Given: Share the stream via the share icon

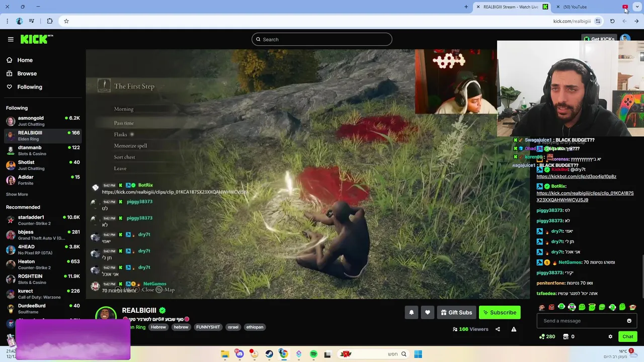Looking at the screenshot, I should click(x=498, y=329).
